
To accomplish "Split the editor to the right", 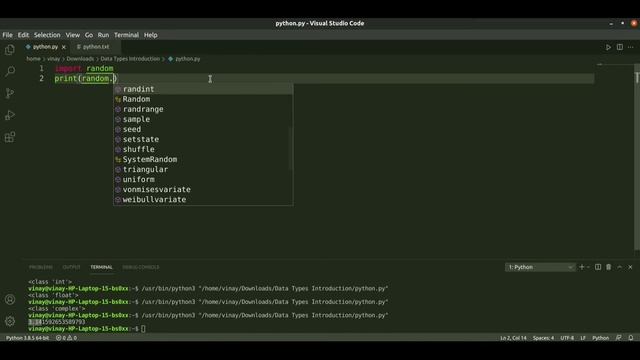I will (620, 47).
